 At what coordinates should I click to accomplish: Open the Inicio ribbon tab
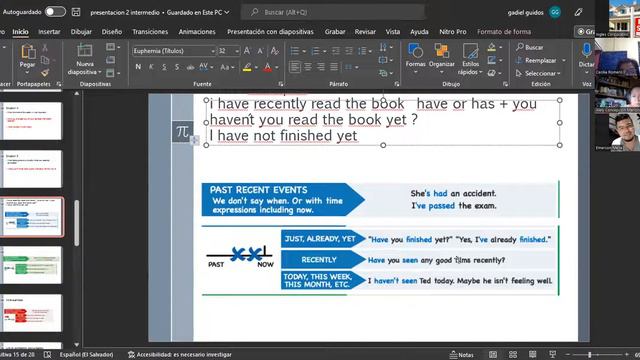pos(20,31)
